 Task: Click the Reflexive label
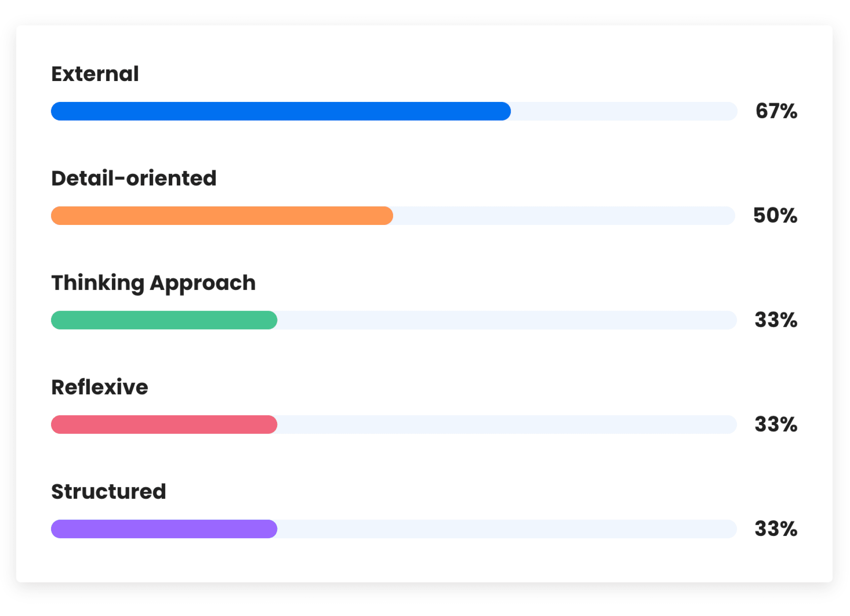pos(99,387)
